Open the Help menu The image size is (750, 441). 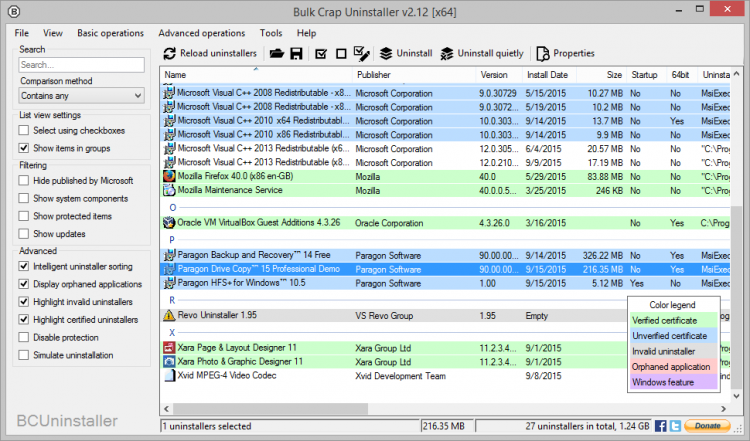pos(307,33)
